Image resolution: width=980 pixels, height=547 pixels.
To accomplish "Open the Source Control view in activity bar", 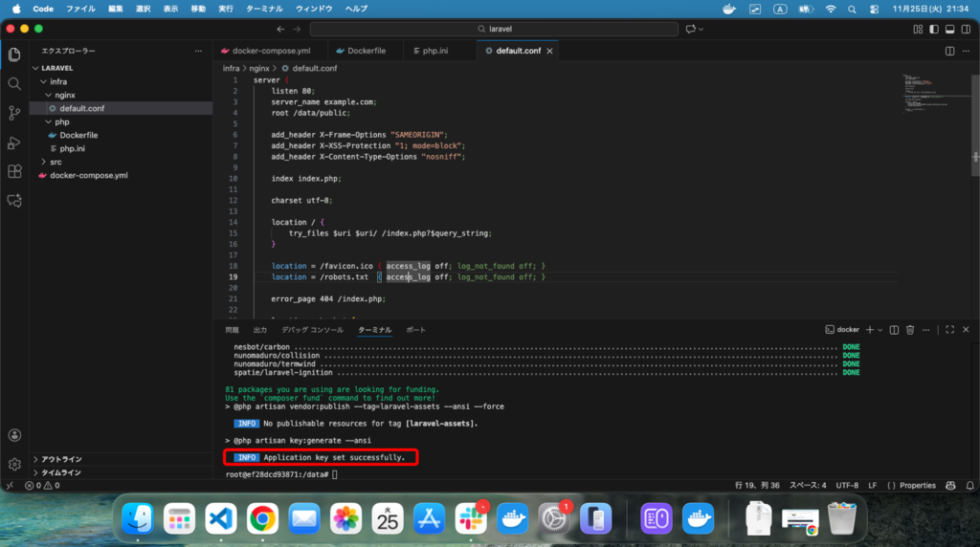I will [x=14, y=113].
